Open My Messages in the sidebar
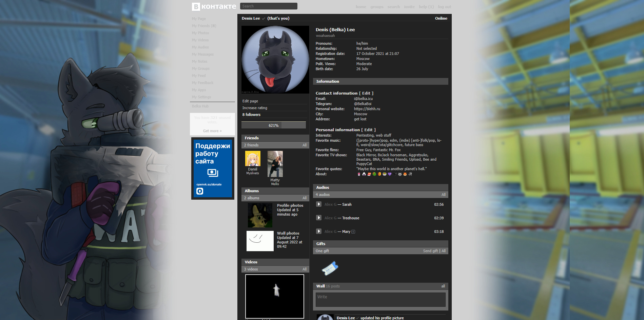Image resolution: width=644 pixels, height=320 pixels. pyautogui.click(x=203, y=54)
